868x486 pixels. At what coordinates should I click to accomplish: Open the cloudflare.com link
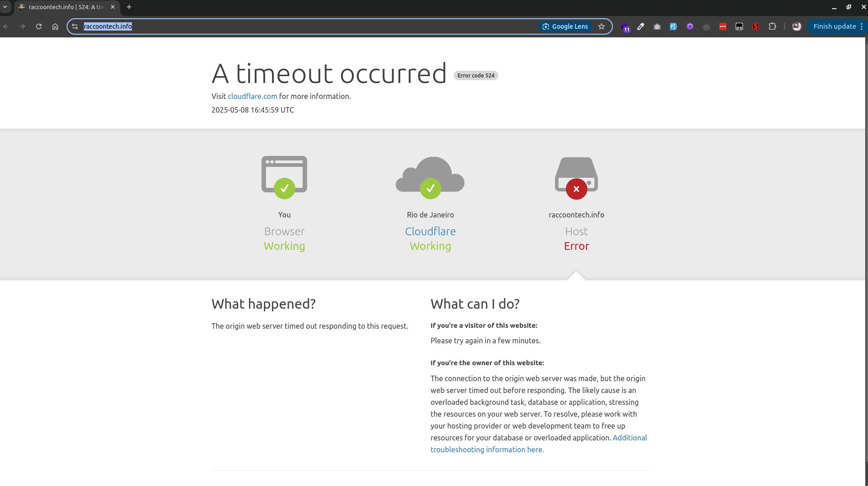click(x=252, y=96)
